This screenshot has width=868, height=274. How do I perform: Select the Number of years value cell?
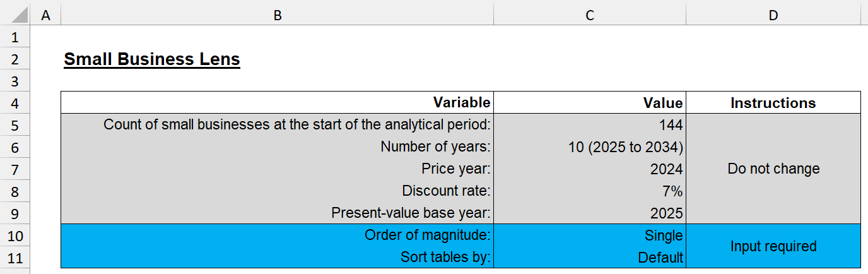point(625,147)
